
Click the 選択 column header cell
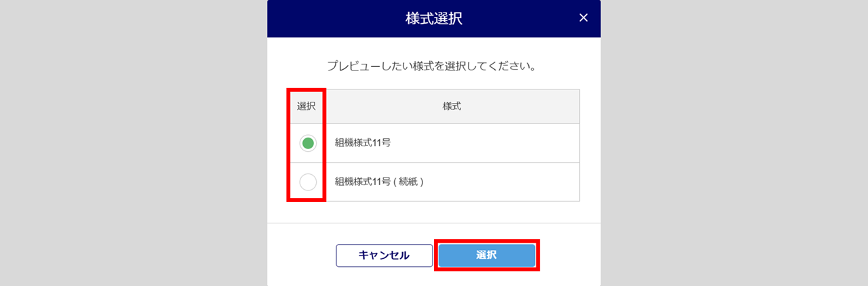pyautogui.click(x=307, y=106)
